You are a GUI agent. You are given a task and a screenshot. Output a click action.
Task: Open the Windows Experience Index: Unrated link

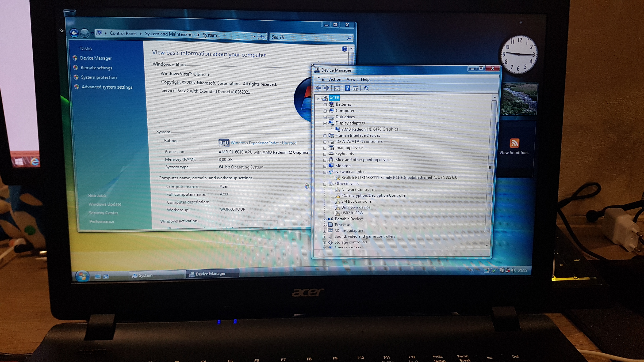click(x=263, y=143)
